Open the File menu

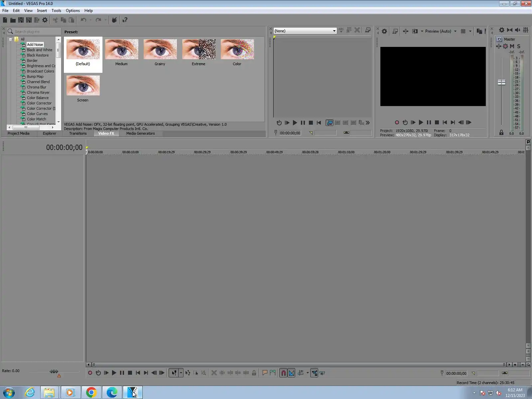coord(5,11)
